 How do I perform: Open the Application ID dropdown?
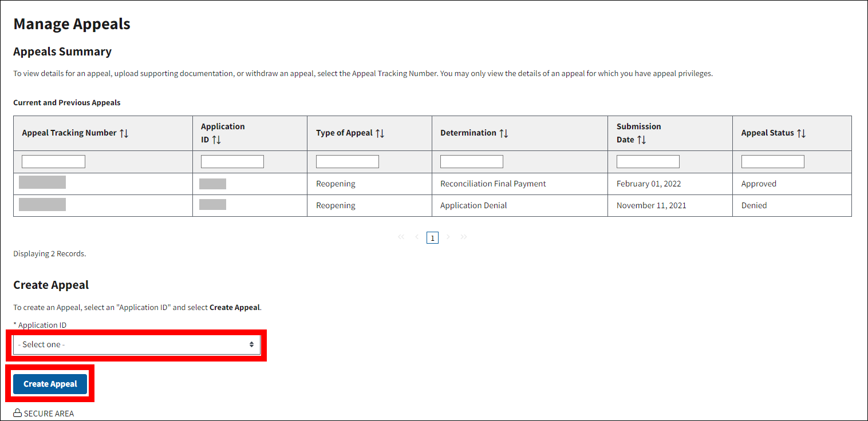coord(137,345)
